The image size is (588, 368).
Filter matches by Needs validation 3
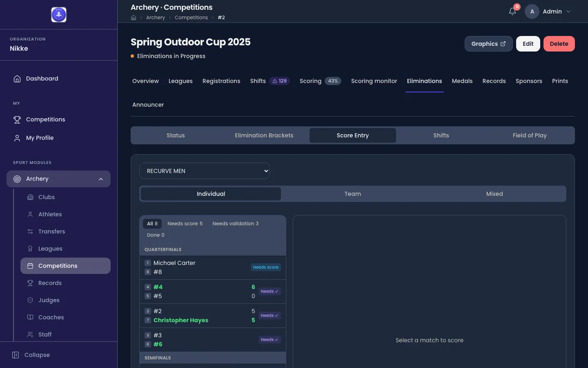[x=236, y=224]
